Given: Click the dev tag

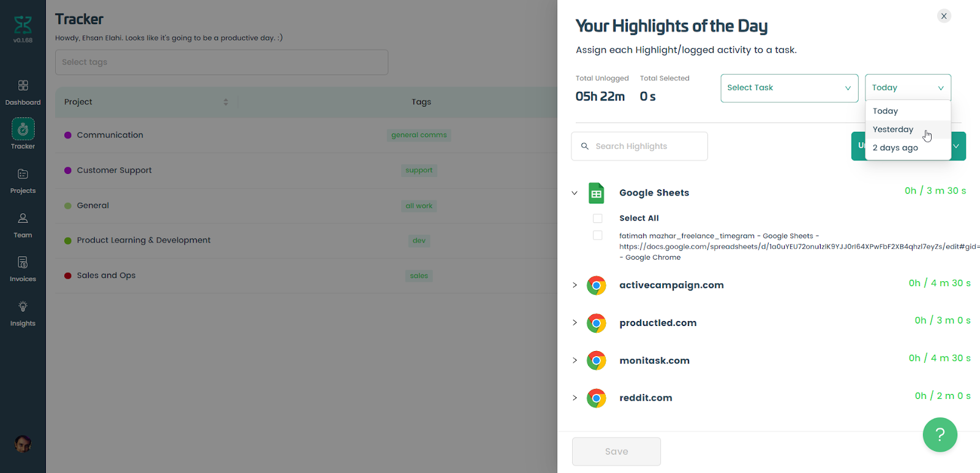Looking at the screenshot, I should (x=419, y=241).
